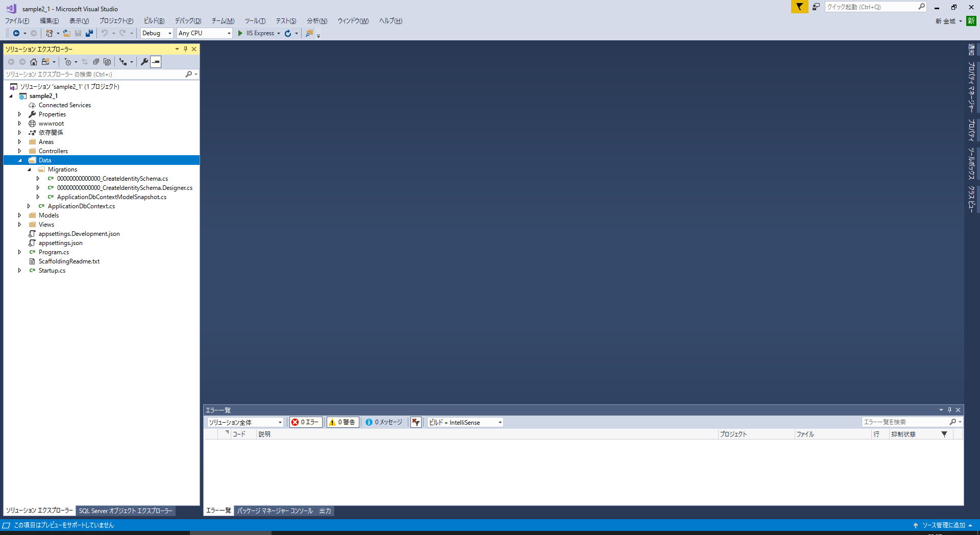Click the 説明 column header
This screenshot has width=980, height=535.
pyautogui.click(x=487, y=434)
